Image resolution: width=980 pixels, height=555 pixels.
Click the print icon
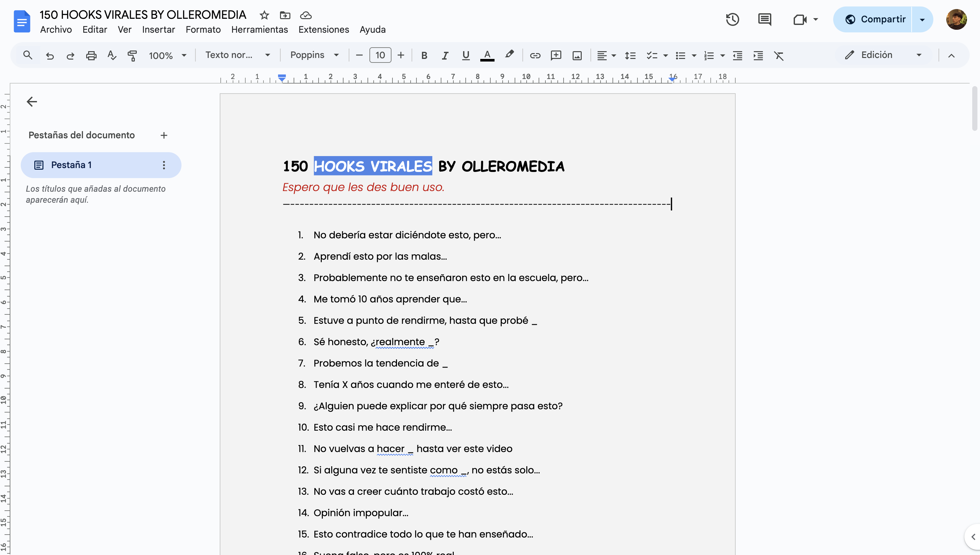click(x=91, y=56)
